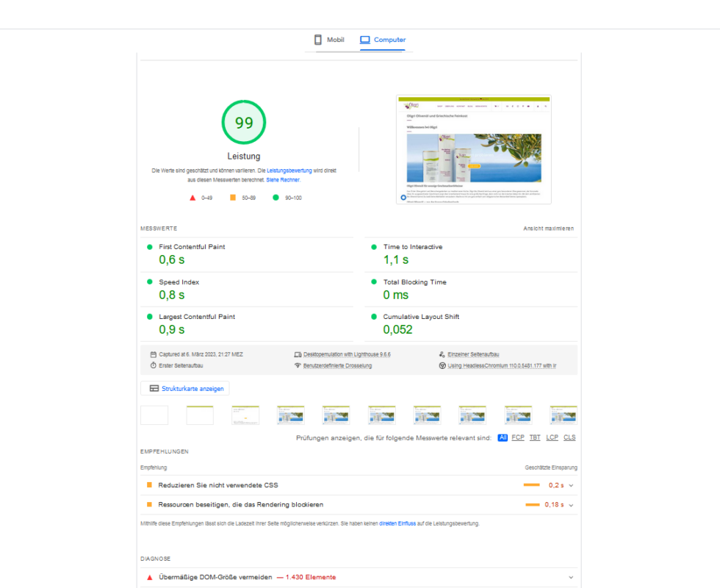Click orange square beside render-blocking resources

pyautogui.click(x=149, y=505)
